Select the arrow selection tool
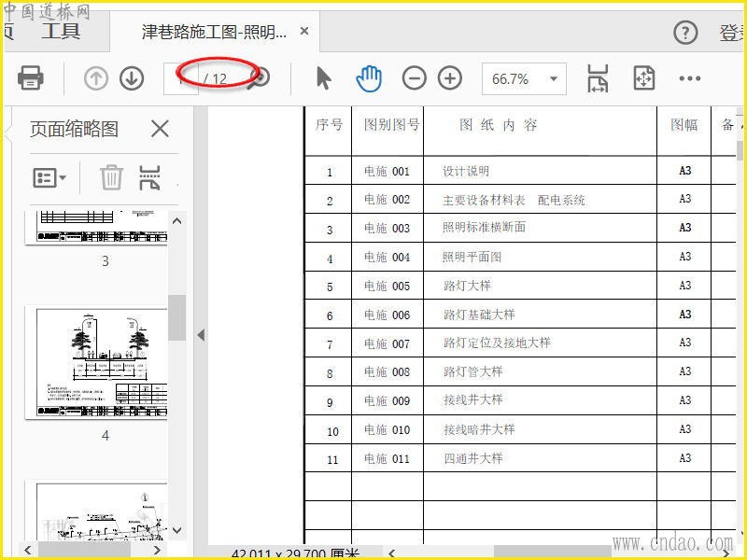 (x=323, y=78)
